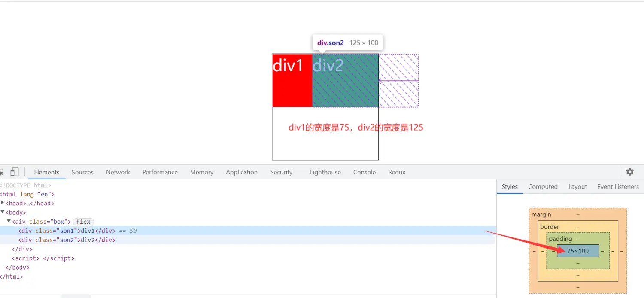Select the son1 div1 element row
Screen dimensions: 644x298
247,231
